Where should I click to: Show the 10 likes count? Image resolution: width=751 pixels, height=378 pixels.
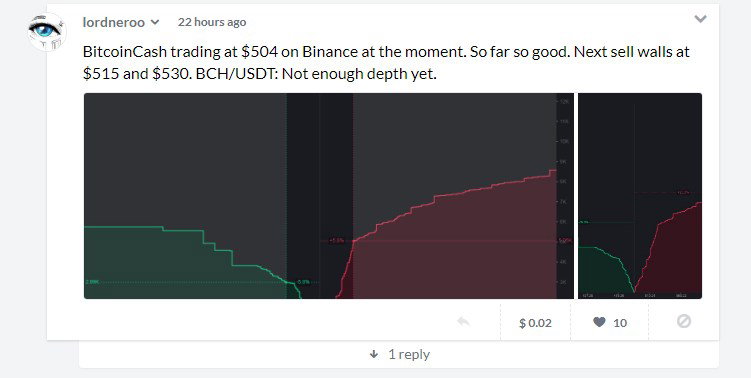pyautogui.click(x=620, y=323)
